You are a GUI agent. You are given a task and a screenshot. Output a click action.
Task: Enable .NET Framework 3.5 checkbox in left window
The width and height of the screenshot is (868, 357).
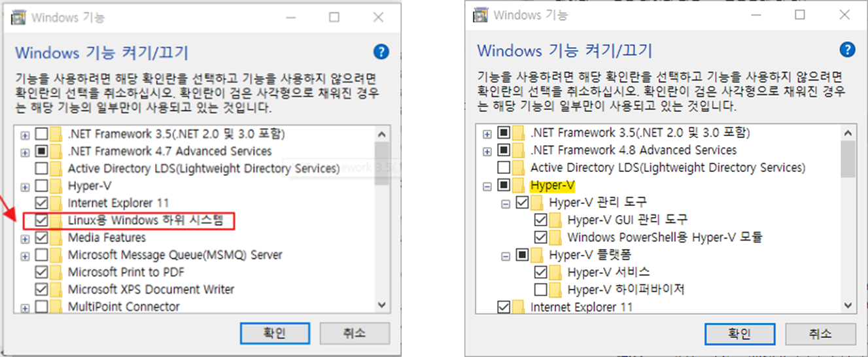(x=41, y=134)
